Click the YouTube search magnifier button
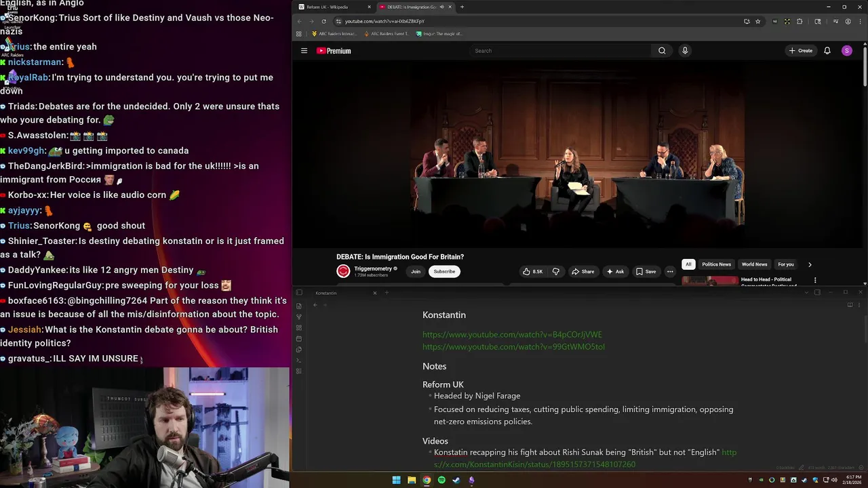The height and width of the screenshot is (488, 868). point(662,51)
